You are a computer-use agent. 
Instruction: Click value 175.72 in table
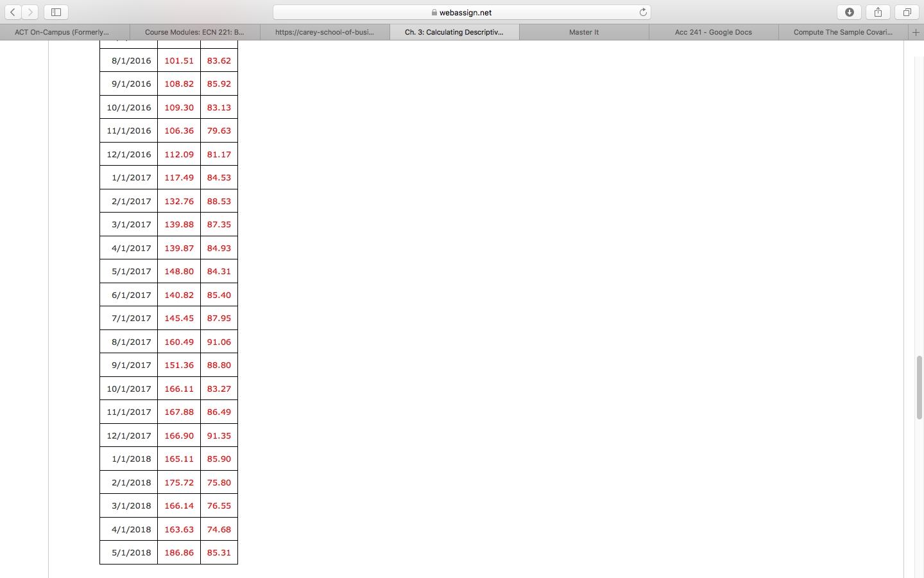179,482
